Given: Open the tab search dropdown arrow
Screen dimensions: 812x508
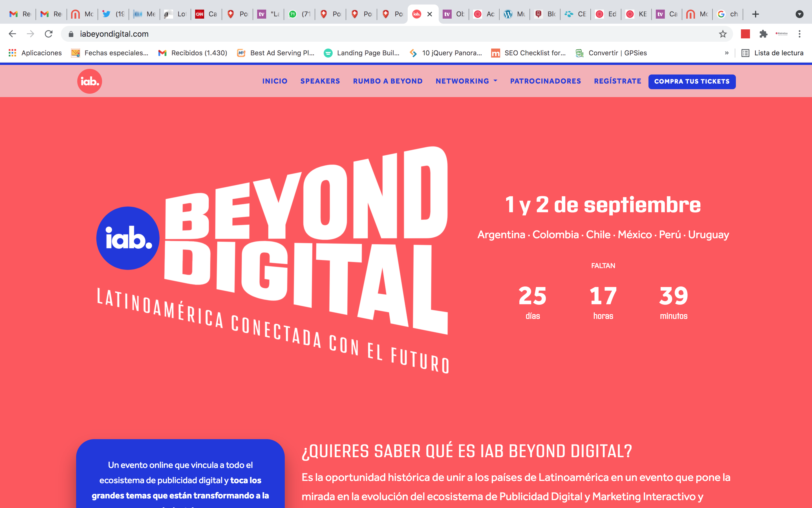Looking at the screenshot, I should [x=800, y=14].
